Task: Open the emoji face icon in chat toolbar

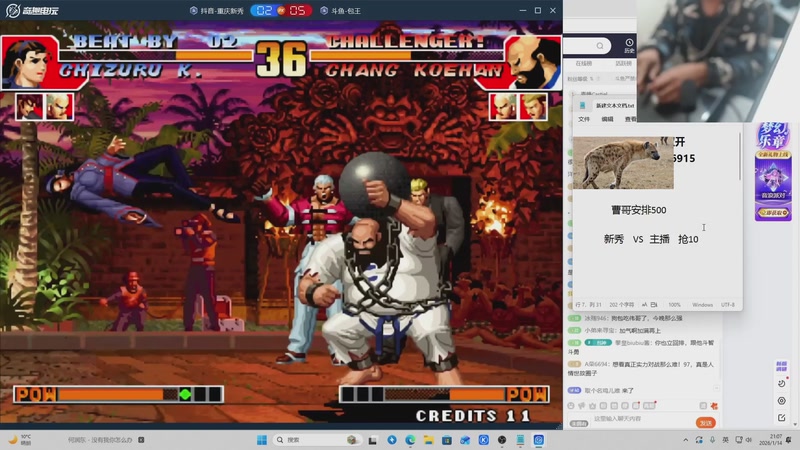Action: pyautogui.click(x=571, y=406)
